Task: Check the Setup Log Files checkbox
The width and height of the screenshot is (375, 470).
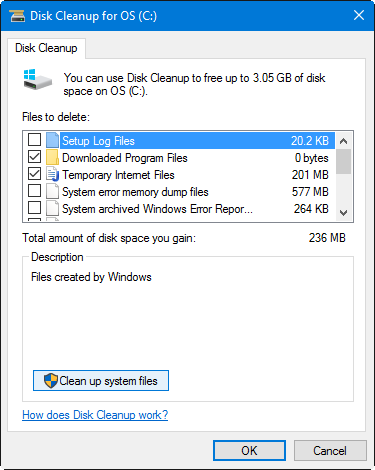Action: point(35,140)
